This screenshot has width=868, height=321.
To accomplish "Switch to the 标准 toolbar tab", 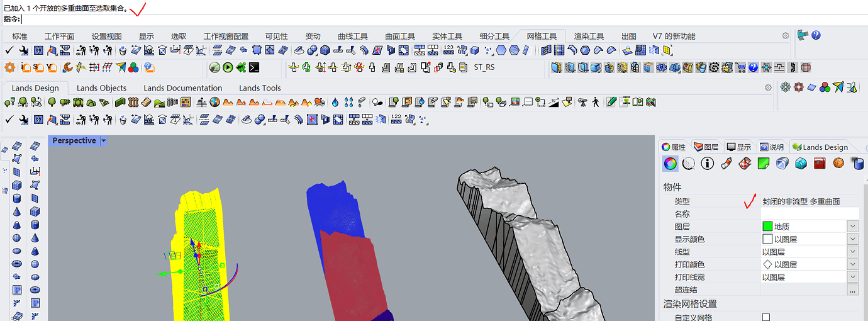I will [19, 36].
